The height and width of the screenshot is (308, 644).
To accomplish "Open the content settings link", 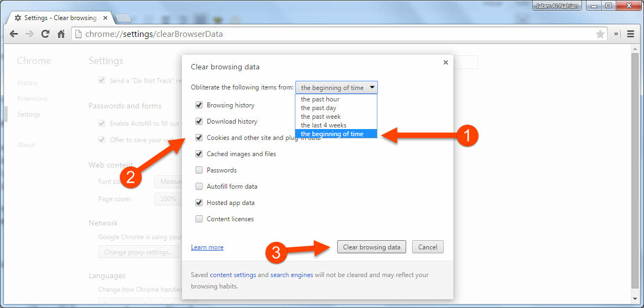I will (233, 275).
